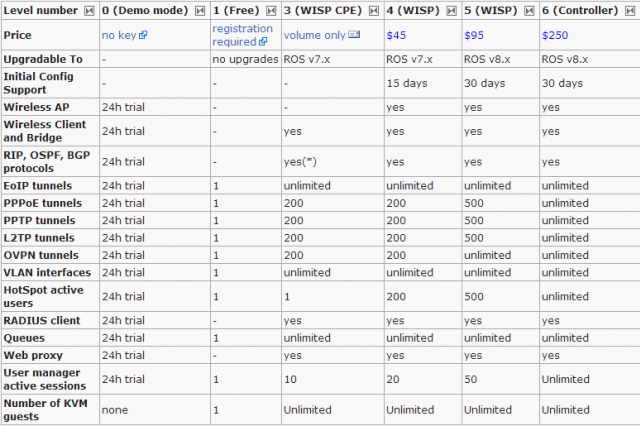The width and height of the screenshot is (640, 426).
Task: Select the EoIP tunnels row label
Action: pyautogui.click(x=38, y=186)
